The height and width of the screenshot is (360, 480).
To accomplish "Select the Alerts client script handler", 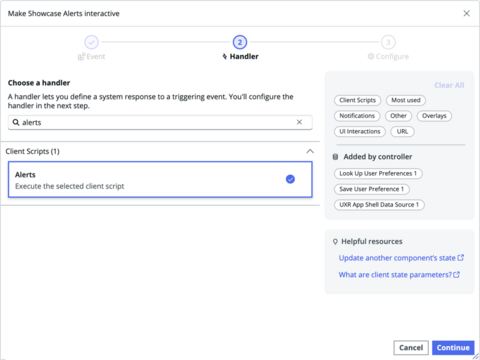I will pyautogui.click(x=160, y=180).
